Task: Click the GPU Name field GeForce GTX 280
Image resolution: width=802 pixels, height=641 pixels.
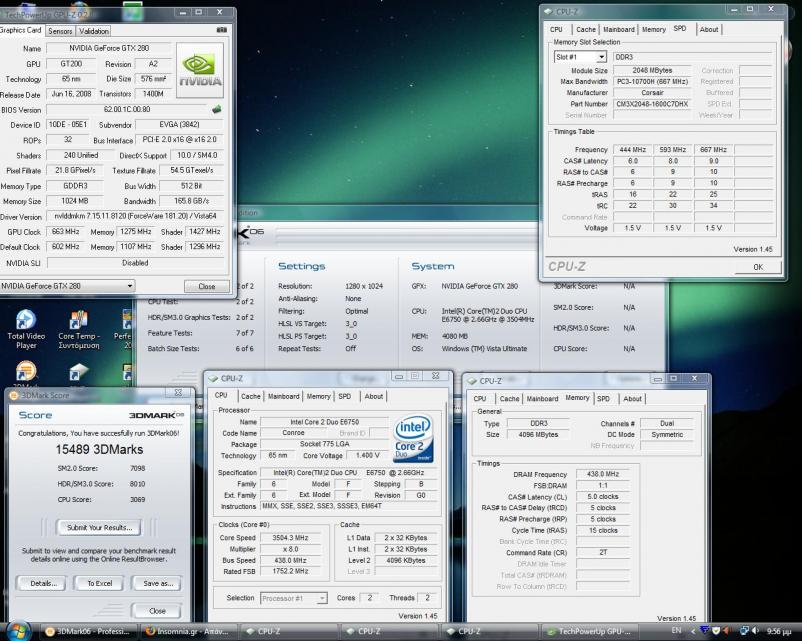Action: pos(109,48)
